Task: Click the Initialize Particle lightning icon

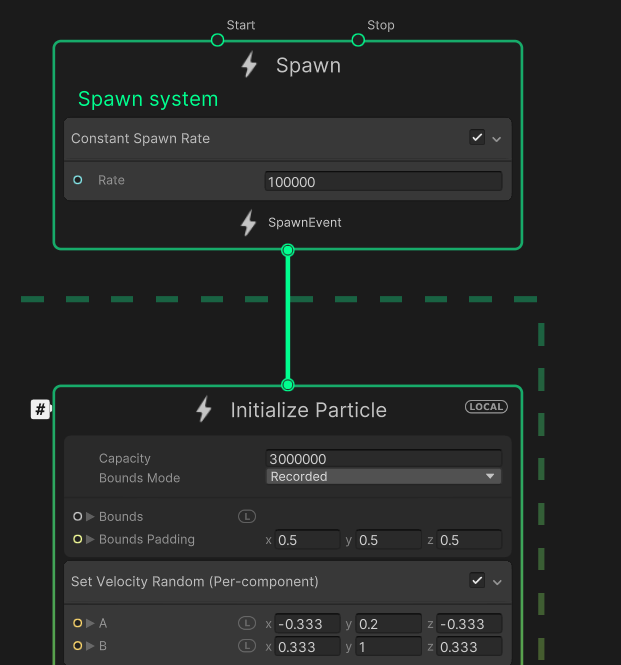Action: click(x=204, y=409)
